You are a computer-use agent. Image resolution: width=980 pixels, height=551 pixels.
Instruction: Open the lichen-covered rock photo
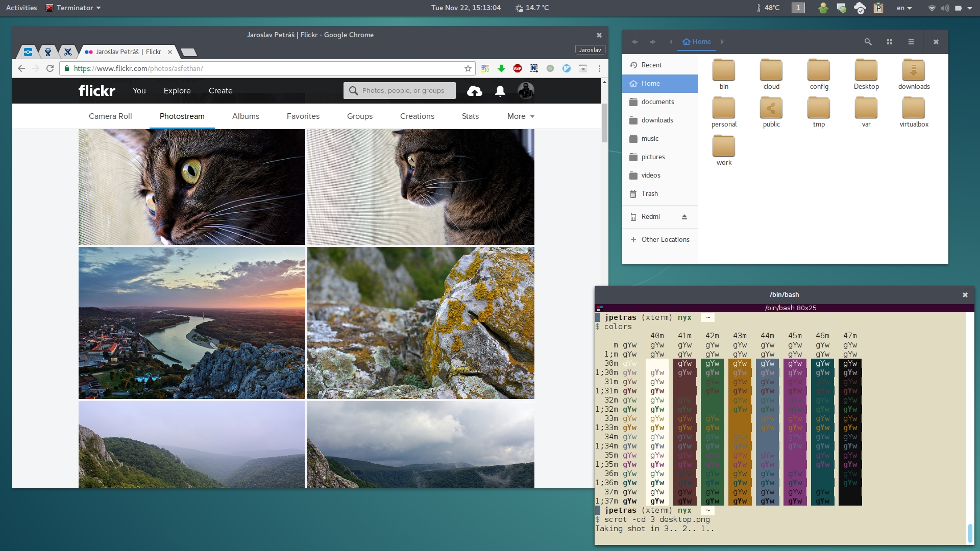point(421,323)
